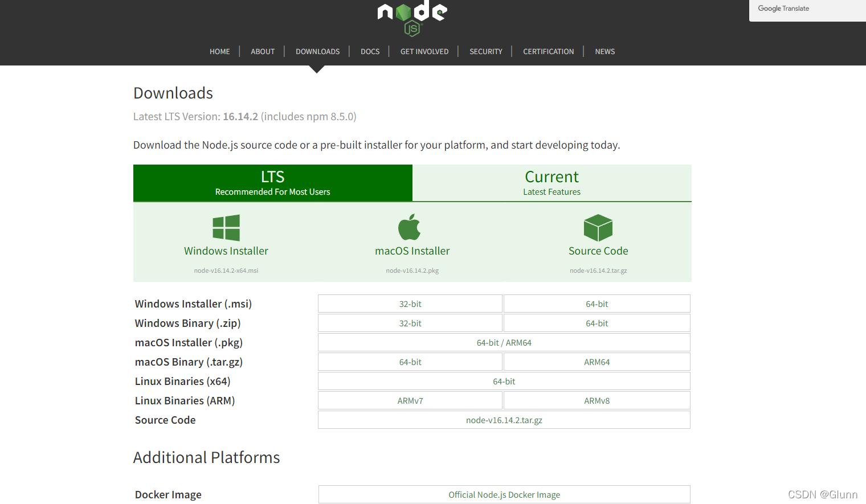Open Official Node.js Docker Image link
866x504 pixels.
[x=504, y=494]
